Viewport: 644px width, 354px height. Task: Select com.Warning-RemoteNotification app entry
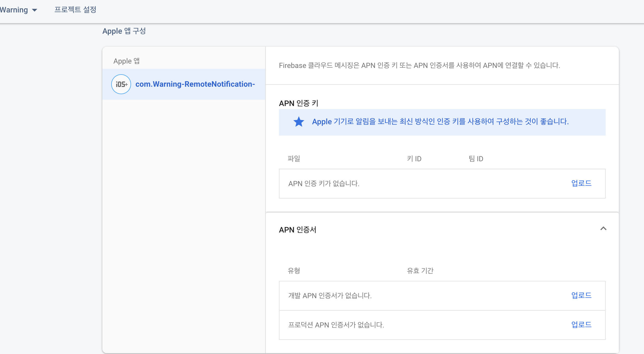[x=195, y=84]
